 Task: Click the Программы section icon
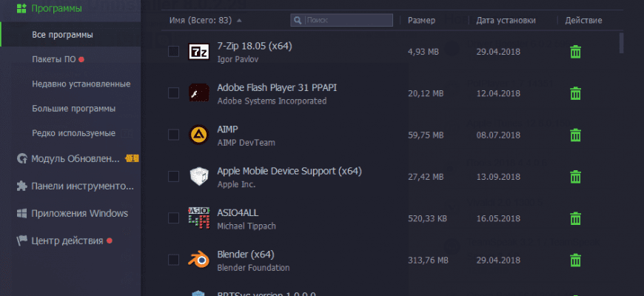click(x=21, y=8)
